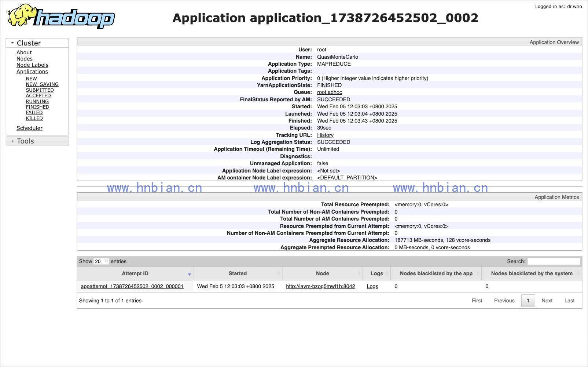Go to Node Labels page
Screen dimensions: 588x367
tap(32, 65)
